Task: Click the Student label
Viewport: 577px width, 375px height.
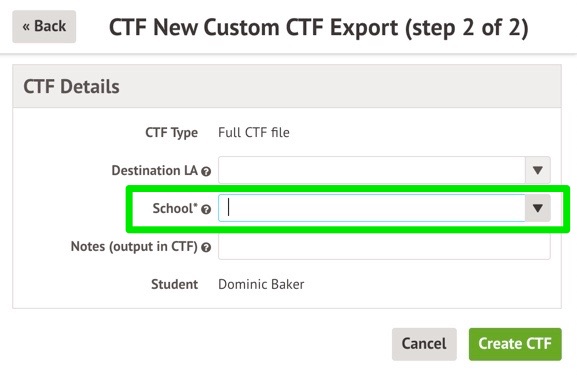Action: (x=174, y=284)
